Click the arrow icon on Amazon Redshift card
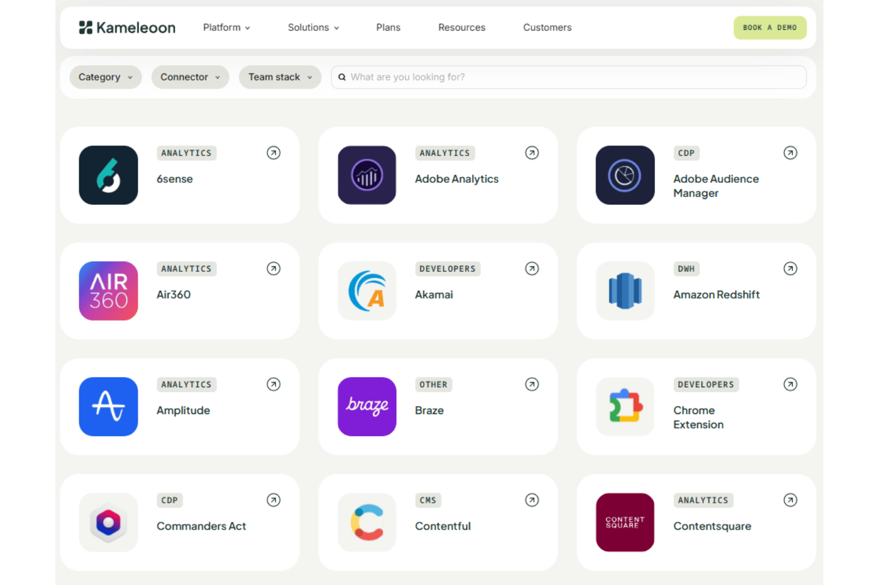Screen dimensions: 882x588 click(x=790, y=269)
